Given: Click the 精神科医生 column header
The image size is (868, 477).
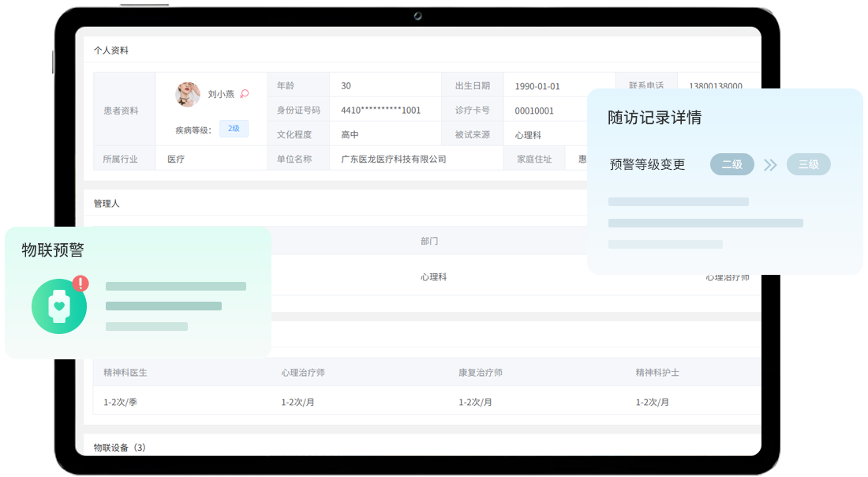Looking at the screenshot, I should [x=125, y=372].
